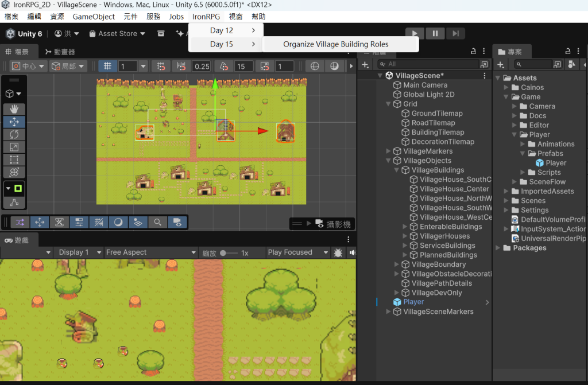Click the package manager box icon in toolbar
The height and width of the screenshot is (385, 588).
click(x=161, y=34)
